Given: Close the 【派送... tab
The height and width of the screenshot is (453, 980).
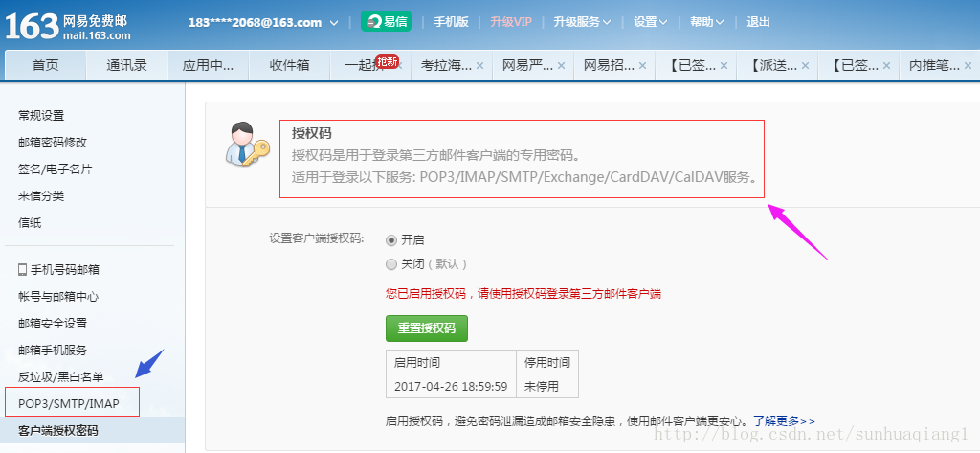Looking at the screenshot, I should tap(805, 65).
